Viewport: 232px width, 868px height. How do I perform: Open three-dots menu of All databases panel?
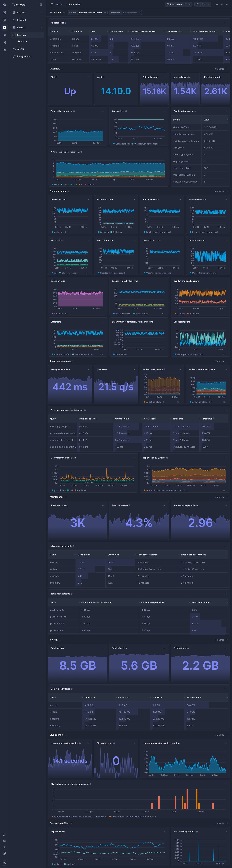(x=226, y=23)
